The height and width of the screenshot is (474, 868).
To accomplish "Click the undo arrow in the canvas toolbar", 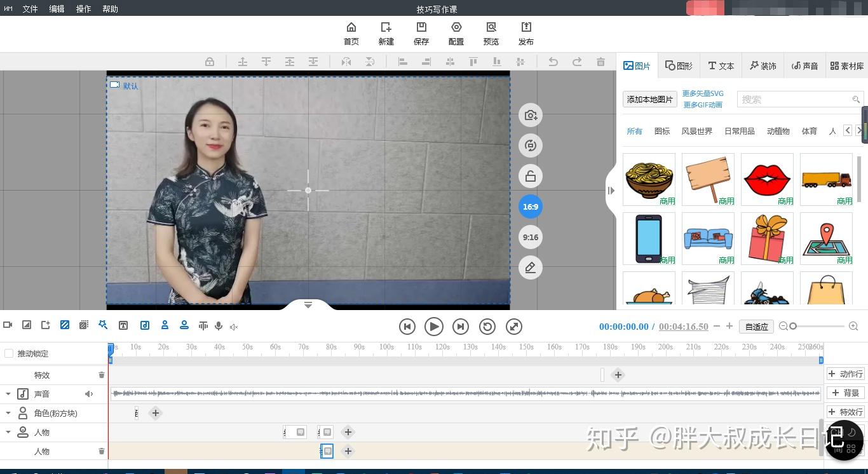I will [x=553, y=62].
